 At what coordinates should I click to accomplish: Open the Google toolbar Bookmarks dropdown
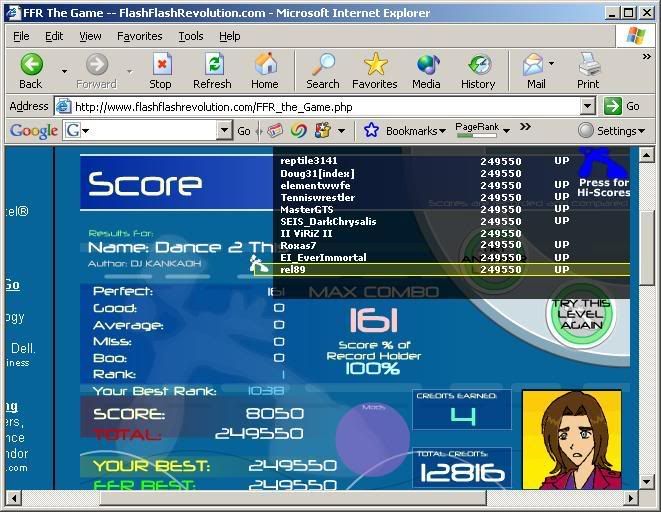tap(444, 131)
